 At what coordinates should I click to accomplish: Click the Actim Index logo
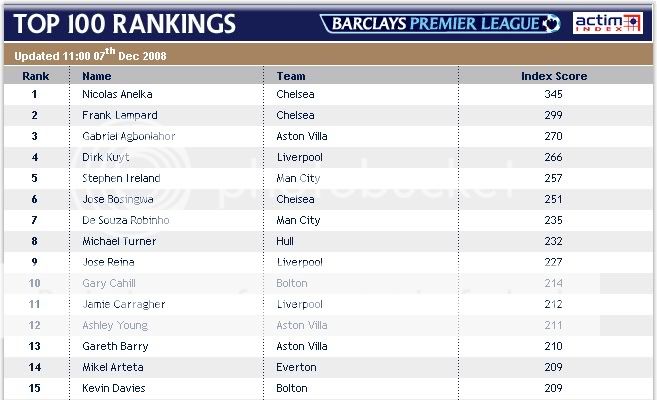click(607, 23)
